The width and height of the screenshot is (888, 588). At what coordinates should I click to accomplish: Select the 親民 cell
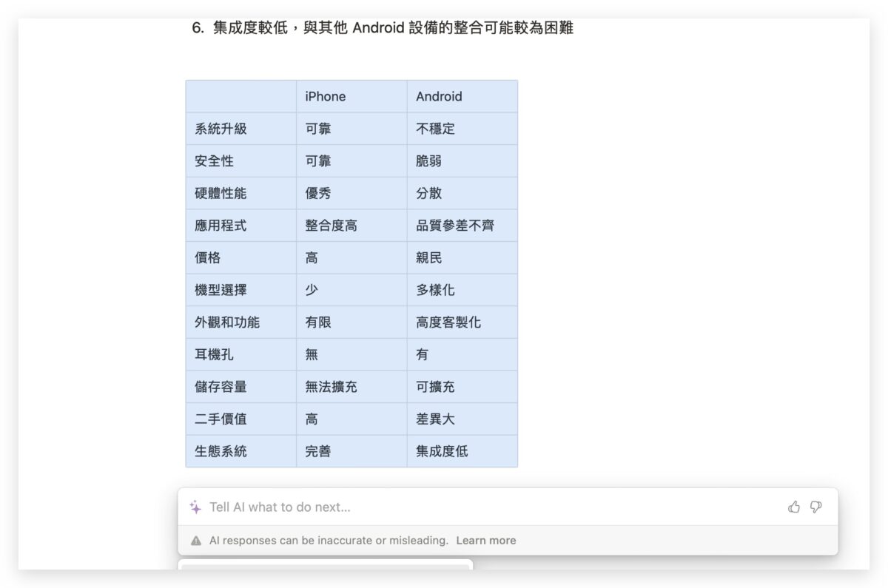click(462, 258)
